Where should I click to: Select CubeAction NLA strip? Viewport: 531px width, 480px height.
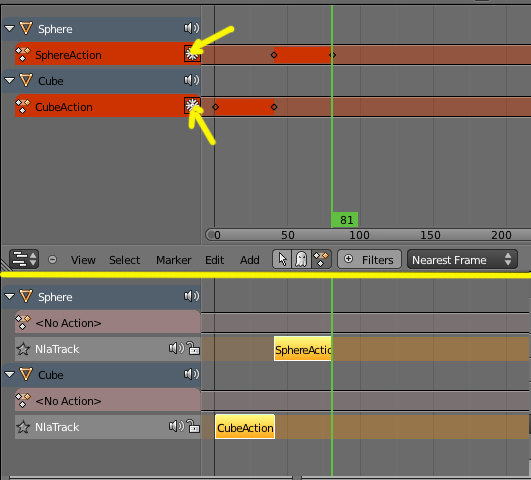tap(245, 427)
